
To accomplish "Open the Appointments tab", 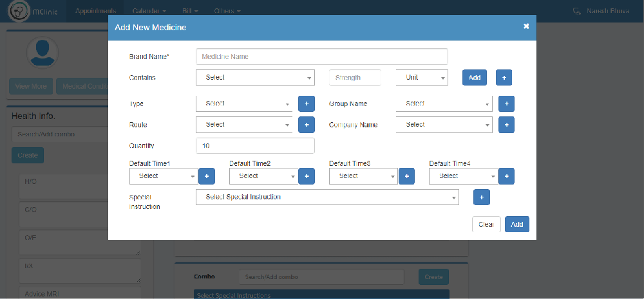I will [96, 11].
